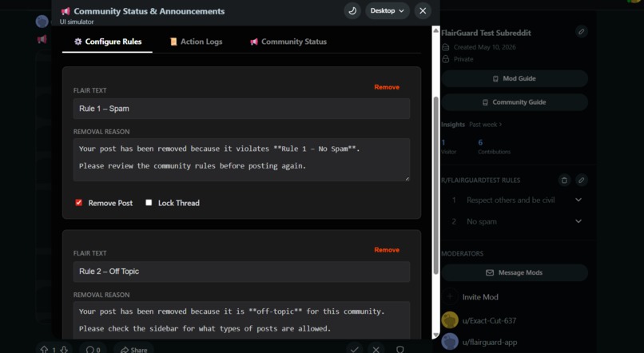The height and width of the screenshot is (353, 644).
Task: Open comments on the background post
Action: (x=93, y=350)
